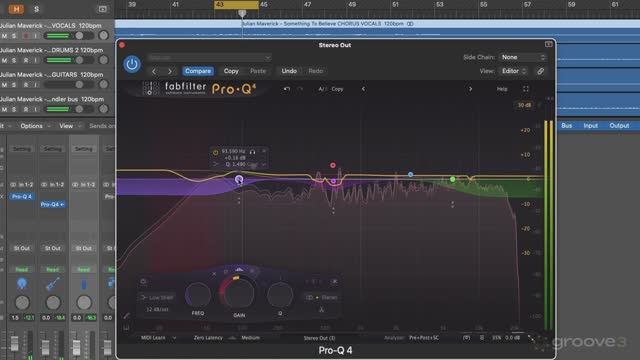Select the blue EQ band node
Image resolution: width=640 pixels, height=360 pixels.
click(410, 174)
